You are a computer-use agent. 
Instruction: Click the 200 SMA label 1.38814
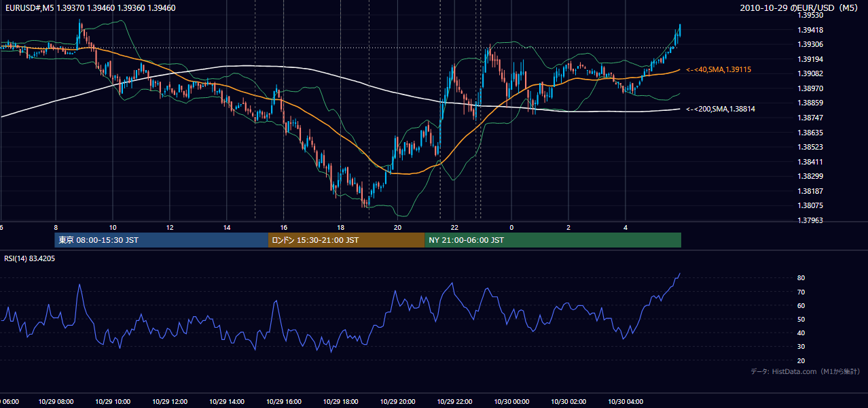[x=721, y=109]
